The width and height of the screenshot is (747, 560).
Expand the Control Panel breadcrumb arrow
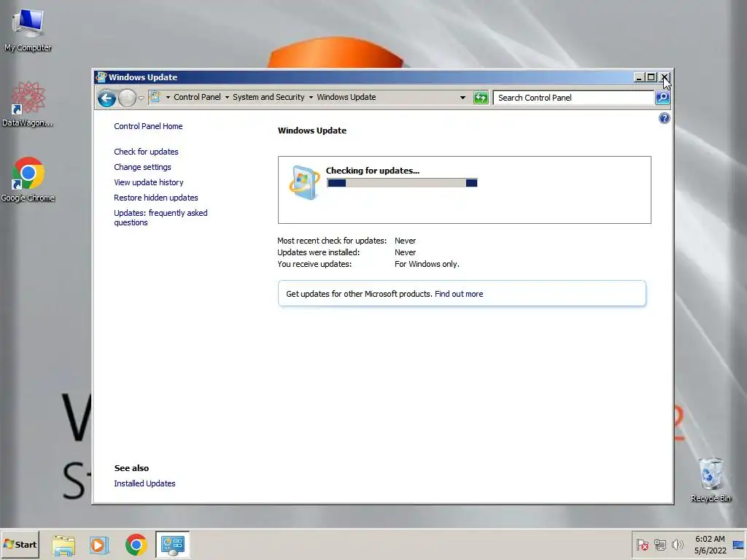coord(227,97)
